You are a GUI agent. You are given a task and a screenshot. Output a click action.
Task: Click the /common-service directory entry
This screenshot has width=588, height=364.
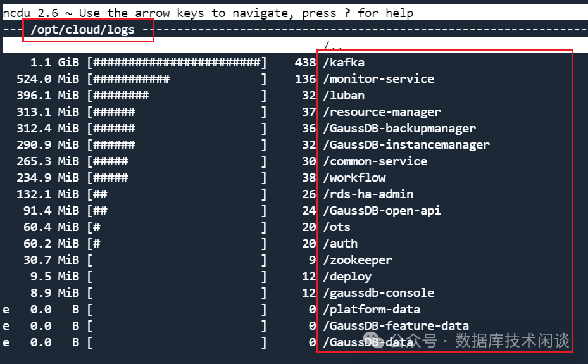click(375, 161)
